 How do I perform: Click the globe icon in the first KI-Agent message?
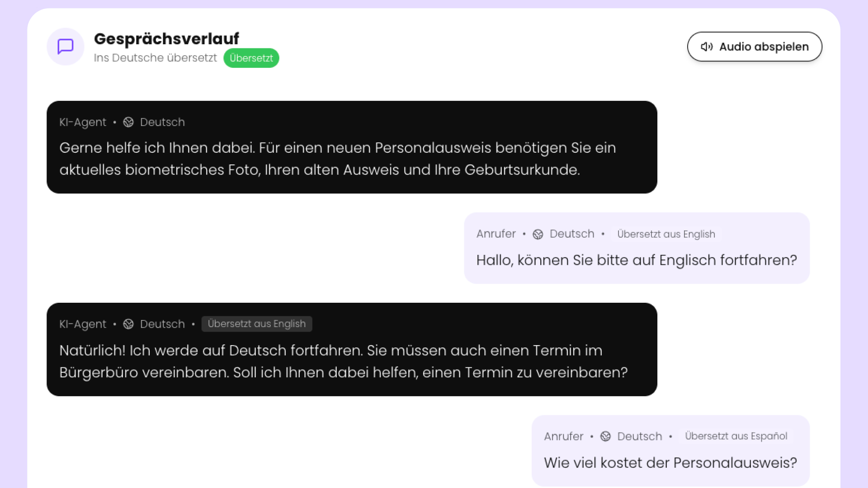128,122
